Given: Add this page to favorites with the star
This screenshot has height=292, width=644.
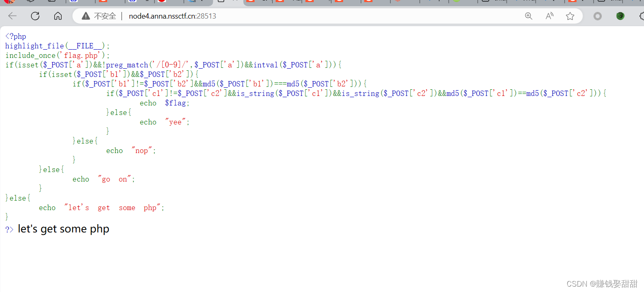Looking at the screenshot, I should [570, 16].
